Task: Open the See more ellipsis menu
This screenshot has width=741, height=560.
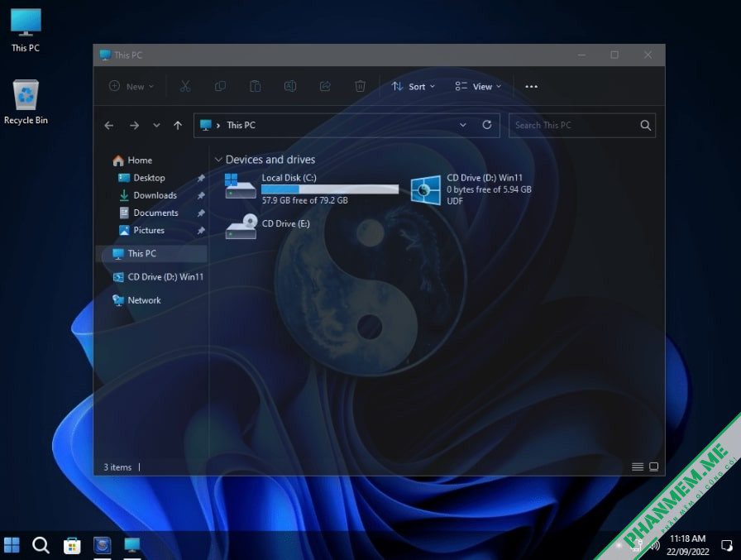Action: coord(531,87)
